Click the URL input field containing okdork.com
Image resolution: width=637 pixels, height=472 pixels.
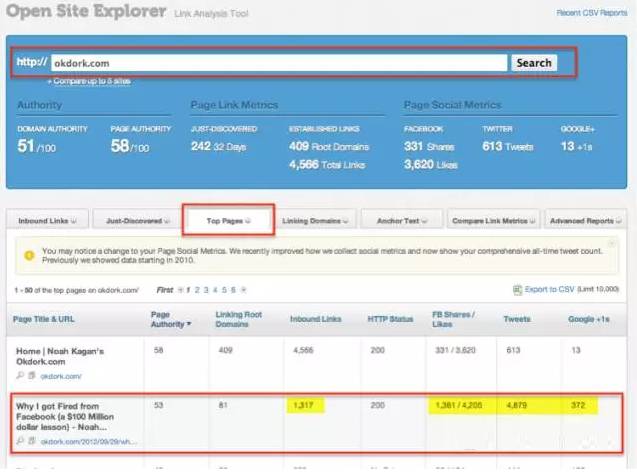tap(279, 63)
